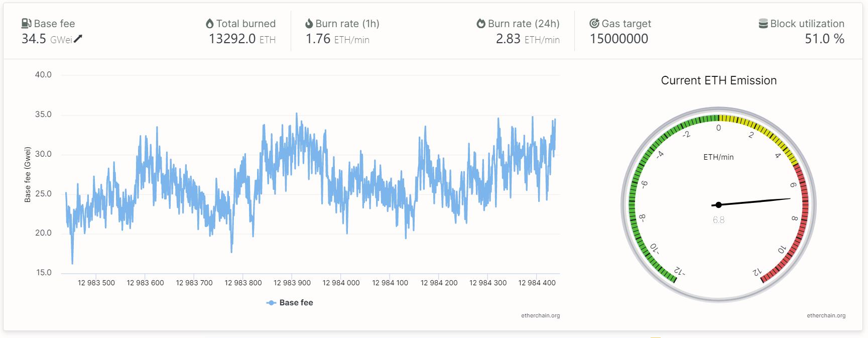Click the Current ETH Emission title

(x=718, y=80)
